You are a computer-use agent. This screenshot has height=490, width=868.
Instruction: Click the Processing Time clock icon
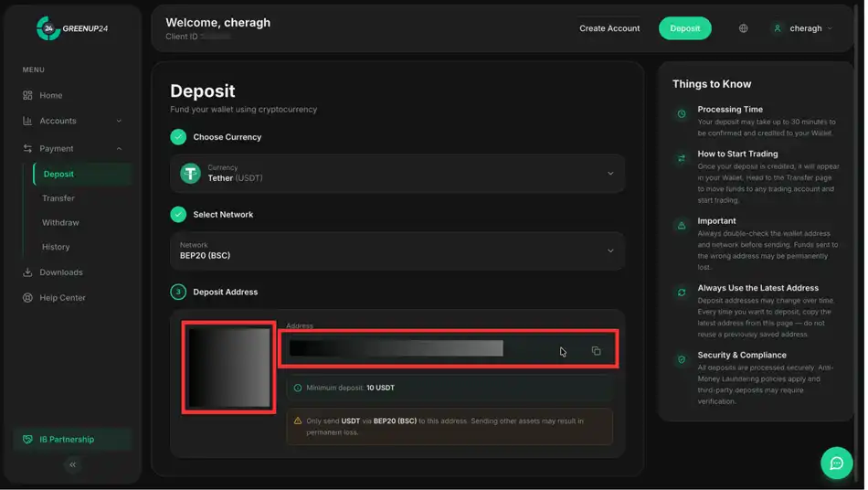[x=682, y=114]
